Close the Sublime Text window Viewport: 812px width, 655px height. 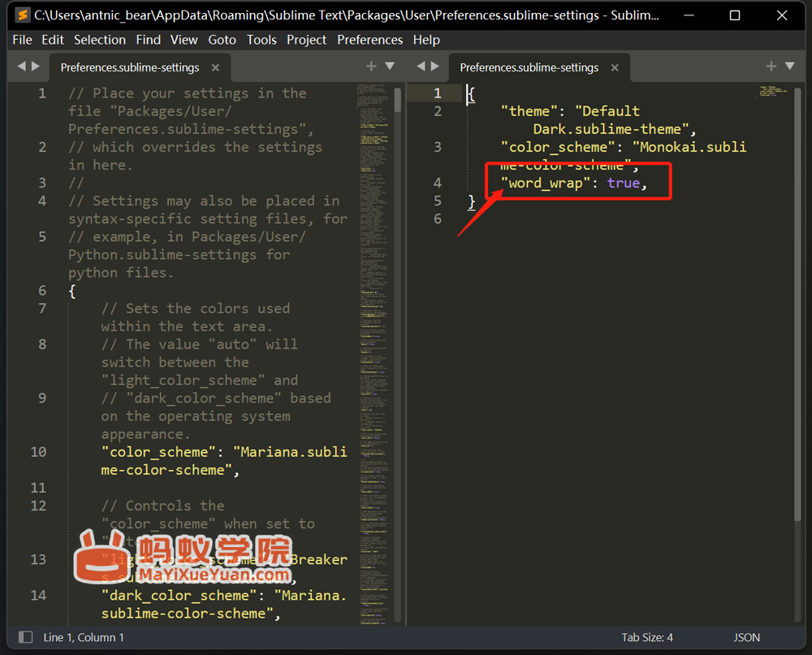click(782, 15)
